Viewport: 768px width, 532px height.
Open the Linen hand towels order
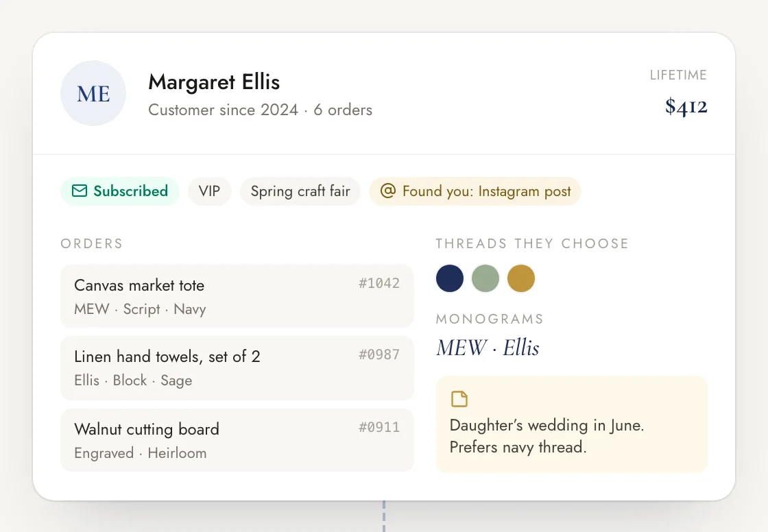coord(237,368)
